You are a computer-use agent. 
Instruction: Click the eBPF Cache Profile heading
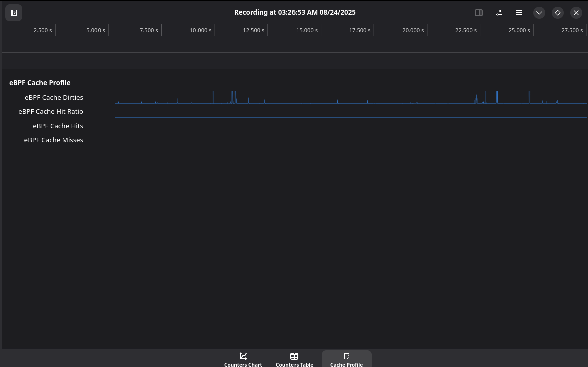point(40,83)
